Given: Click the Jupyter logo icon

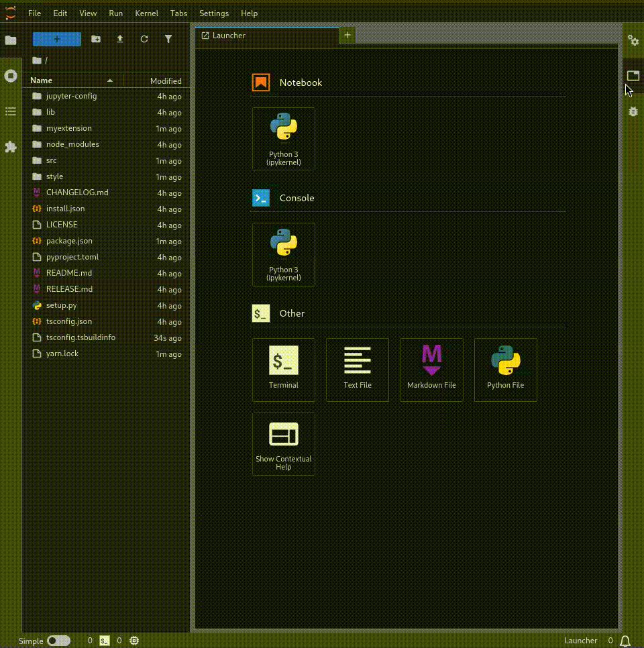Looking at the screenshot, I should (11, 13).
